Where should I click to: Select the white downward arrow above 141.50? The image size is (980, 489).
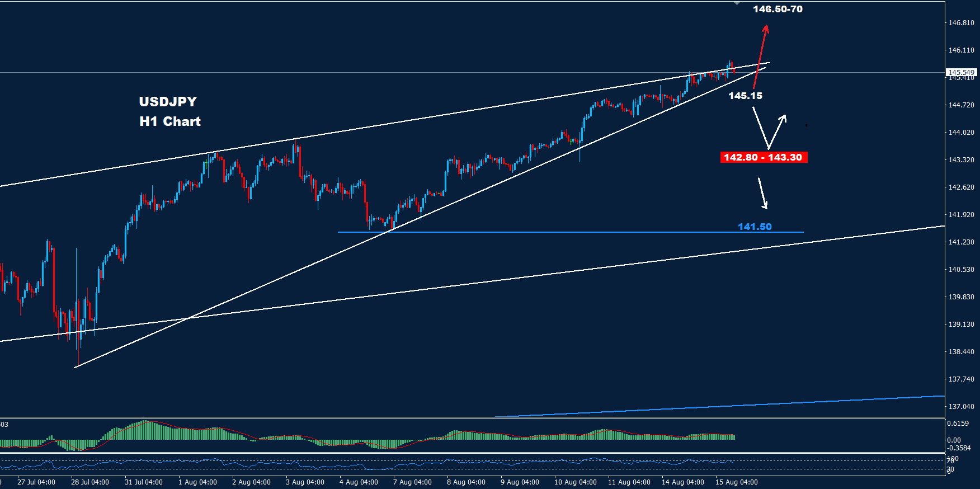(x=762, y=193)
